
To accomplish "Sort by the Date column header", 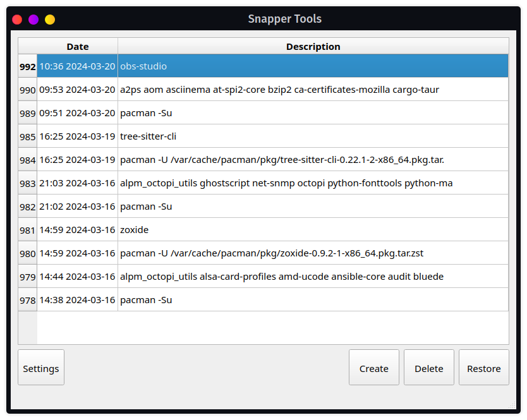I will coord(77,46).
